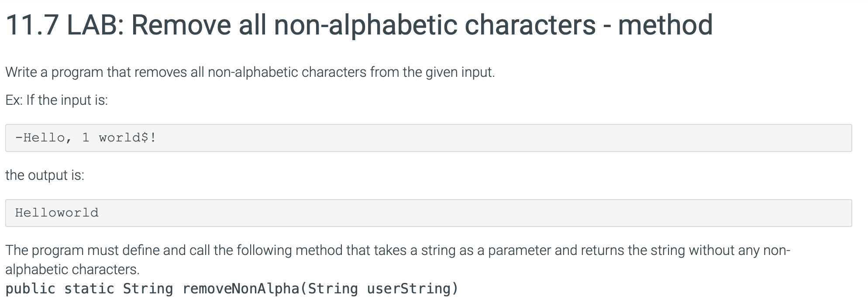Click empty area of output code box
Image resolution: width=868 pixels, height=303 pixels.
pos(480,213)
